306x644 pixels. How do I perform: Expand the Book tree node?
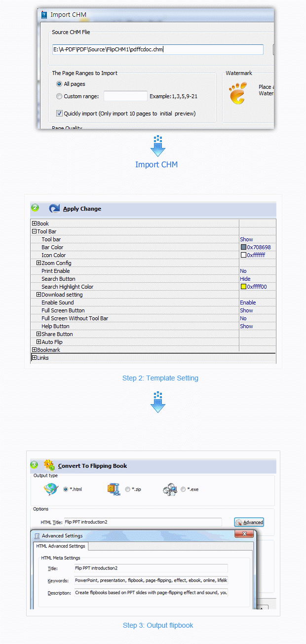[x=34, y=224]
